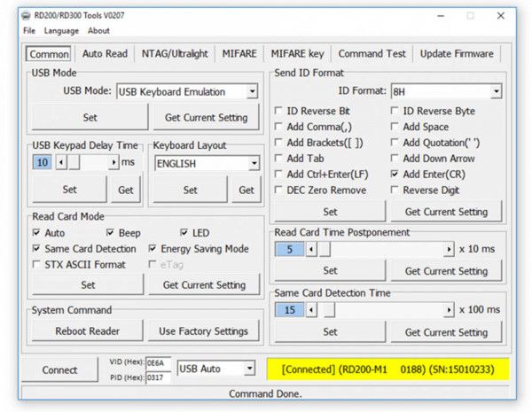Click Get under Keyboard Layout

[246, 190]
